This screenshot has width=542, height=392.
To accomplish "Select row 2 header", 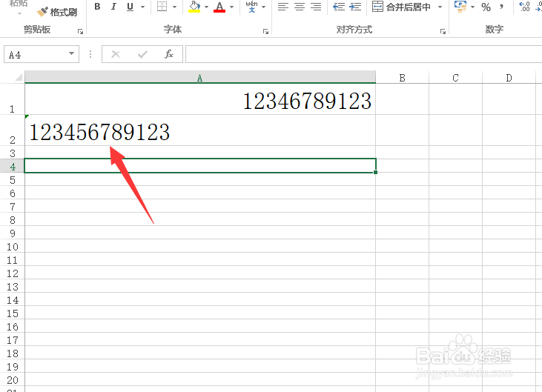I will [12, 130].
